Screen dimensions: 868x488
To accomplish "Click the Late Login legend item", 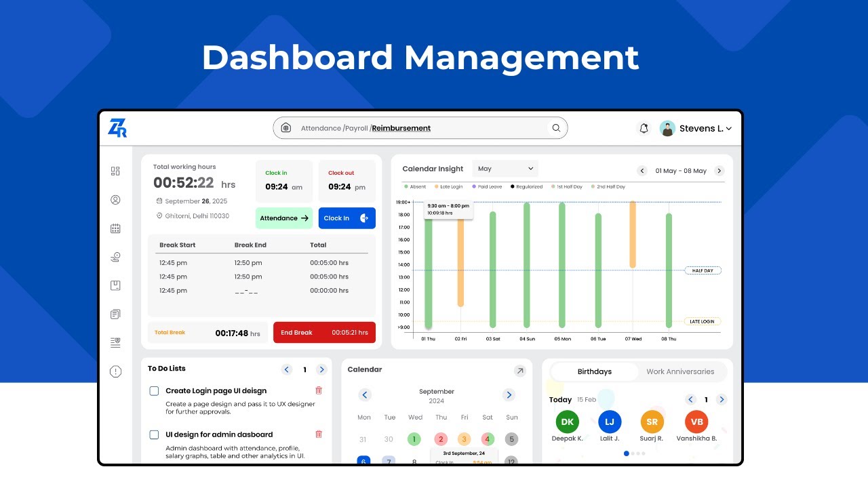I will point(449,186).
